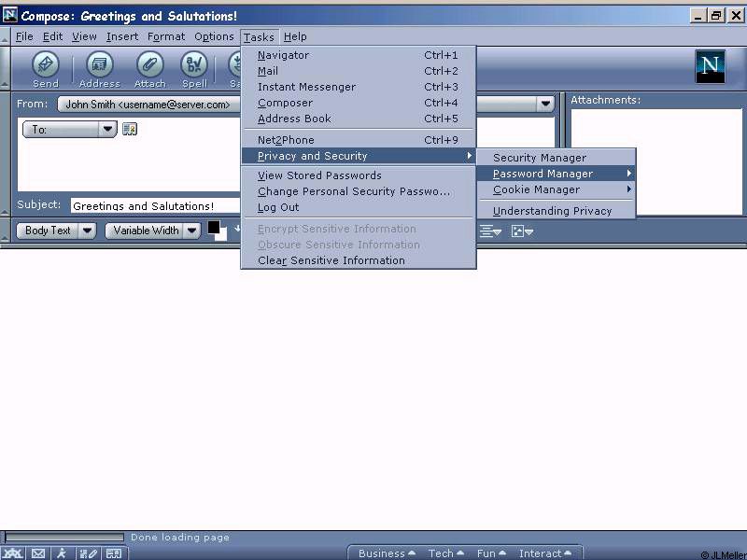Click the "Done loading page" status text
The height and width of the screenshot is (560, 747).
coord(180,538)
